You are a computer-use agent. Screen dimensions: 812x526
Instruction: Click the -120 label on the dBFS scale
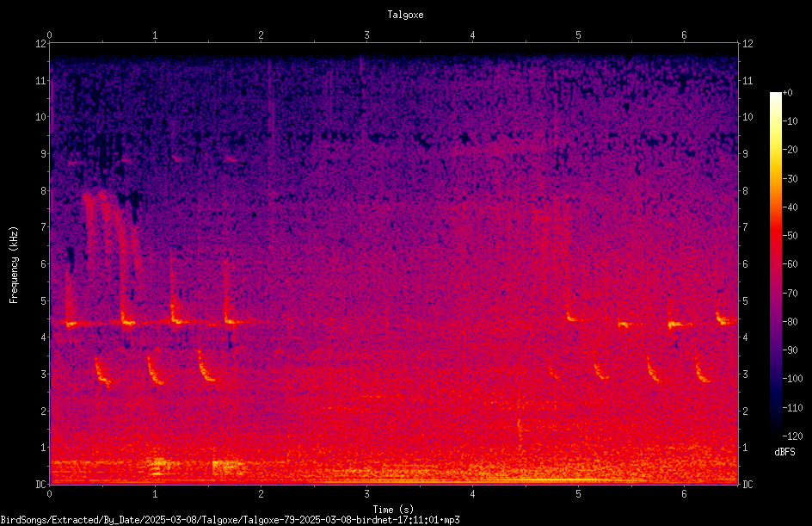click(793, 436)
